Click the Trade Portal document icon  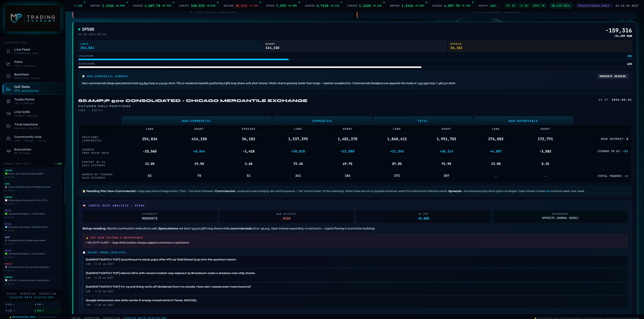tap(9, 101)
